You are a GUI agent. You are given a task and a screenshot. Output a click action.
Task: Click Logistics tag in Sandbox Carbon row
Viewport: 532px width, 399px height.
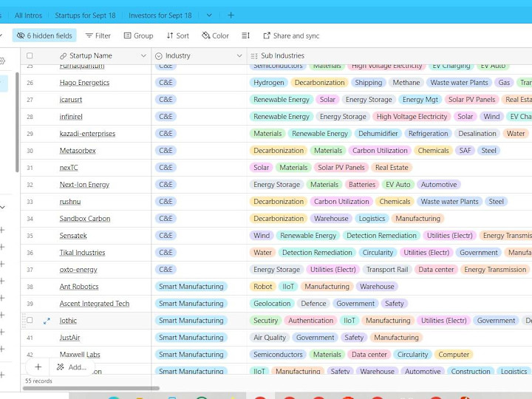(x=372, y=219)
